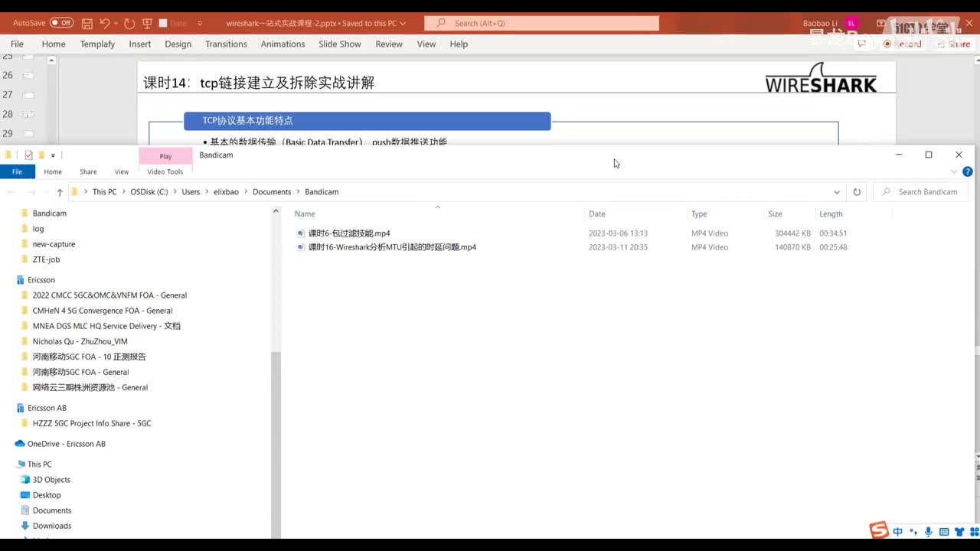Select ZTE-job folder in navigation pane
The height and width of the screenshot is (551, 980).
46,259
